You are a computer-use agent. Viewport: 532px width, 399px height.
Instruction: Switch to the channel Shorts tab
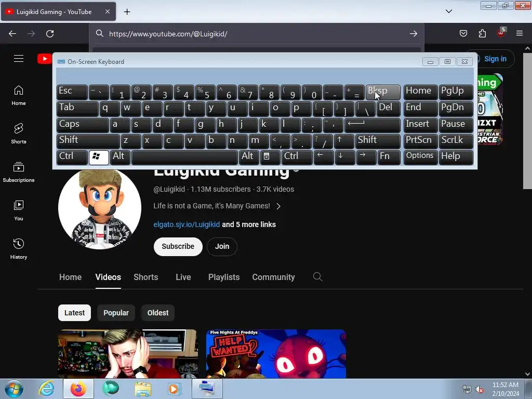point(146,277)
